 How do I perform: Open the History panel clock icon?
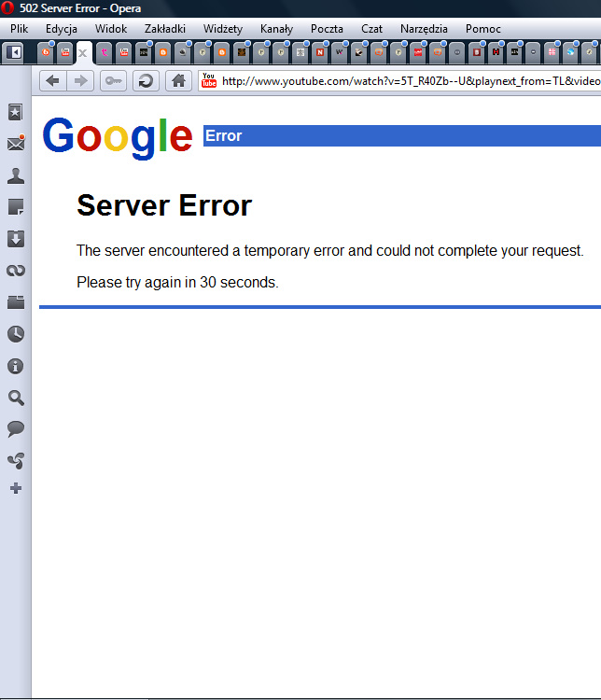point(16,334)
